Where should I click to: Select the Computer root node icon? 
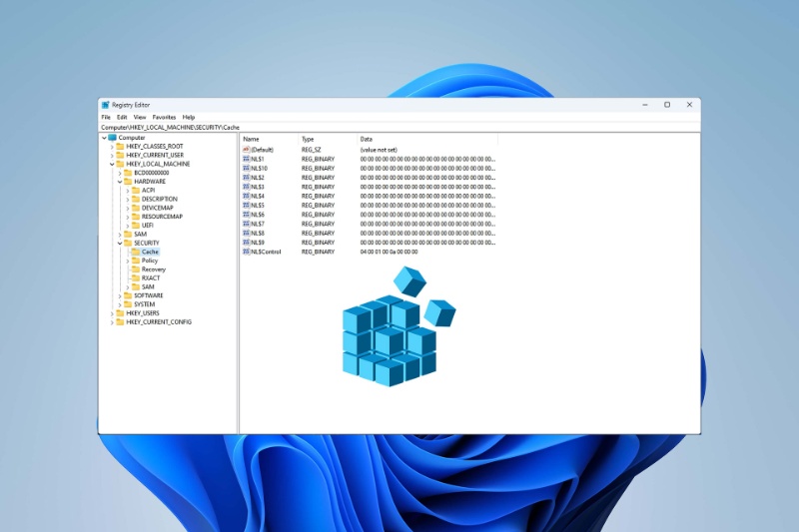pyautogui.click(x=113, y=138)
